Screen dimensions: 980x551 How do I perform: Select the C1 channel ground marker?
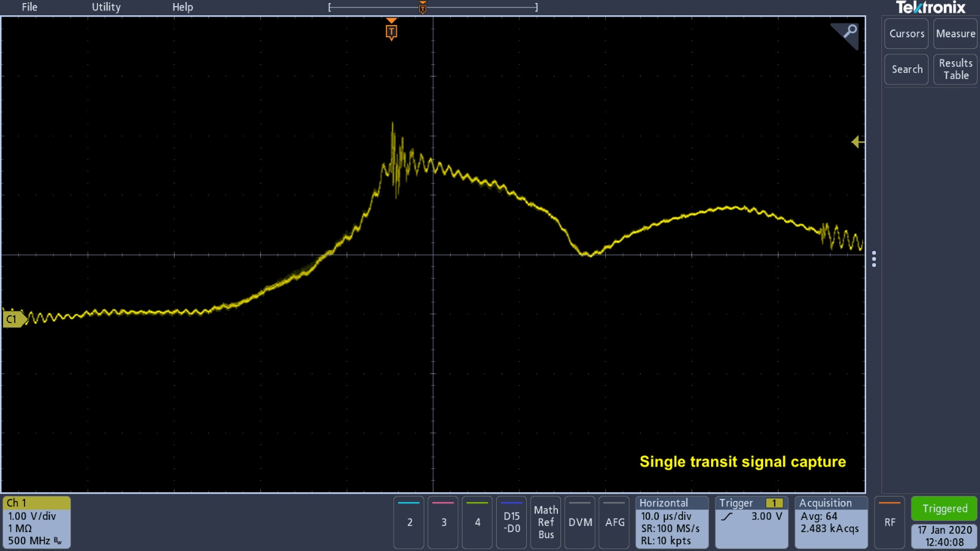pos(15,319)
